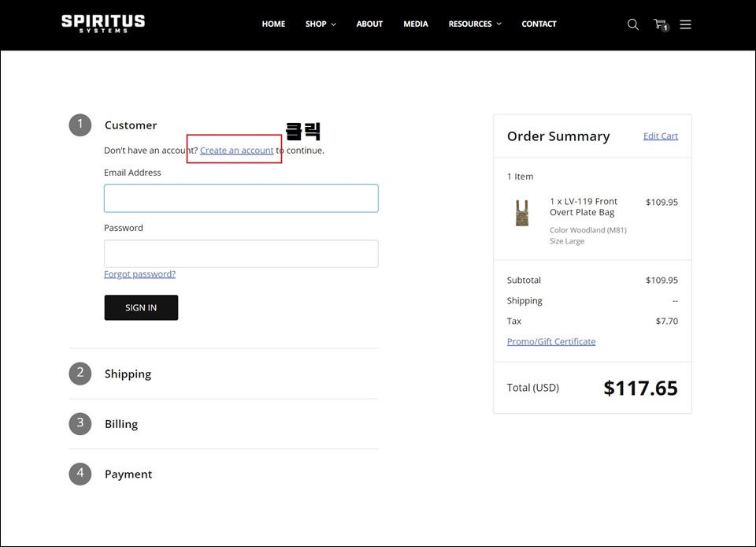The width and height of the screenshot is (756, 547).
Task: Click the Color Woodland (M81) text
Action: [x=588, y=230]
